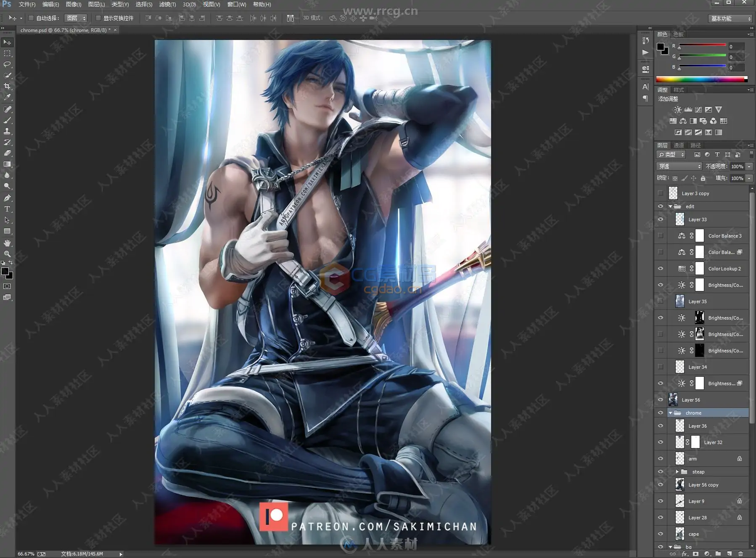The image size is (756, 558).
Task: Select the Pen tool
Action: click(7, 198)
